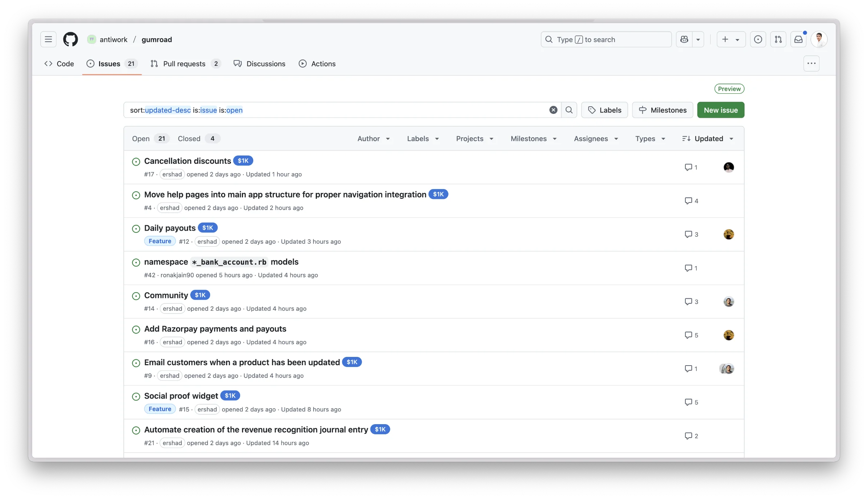The height and width of the screenshot is (499, 868).
Task: Switch to the Pull requests tab
Action: 185,64
